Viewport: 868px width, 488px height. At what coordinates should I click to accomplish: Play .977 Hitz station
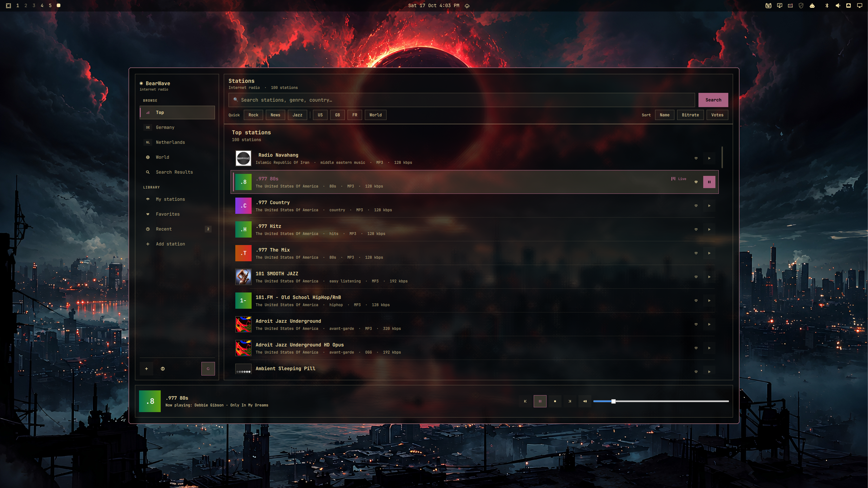click(709, 229)
